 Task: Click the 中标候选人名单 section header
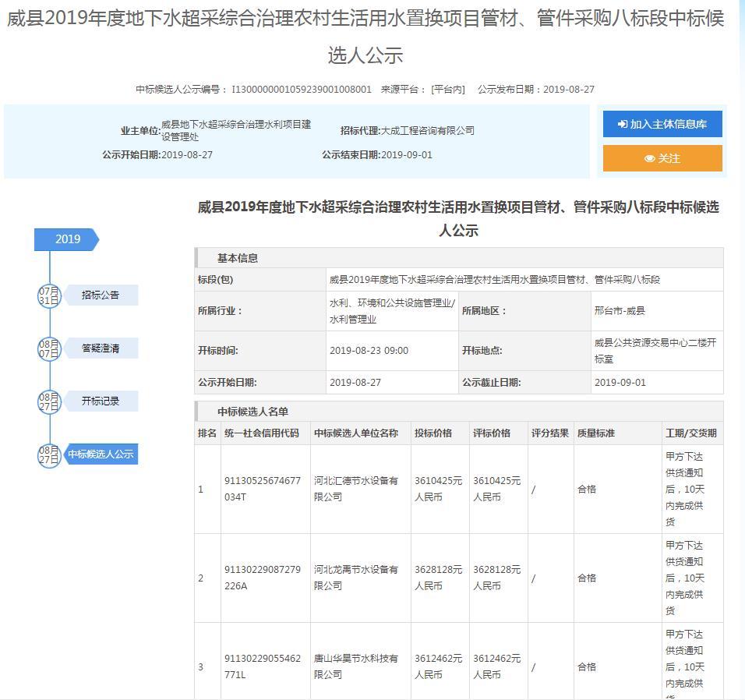pos(252,412)
